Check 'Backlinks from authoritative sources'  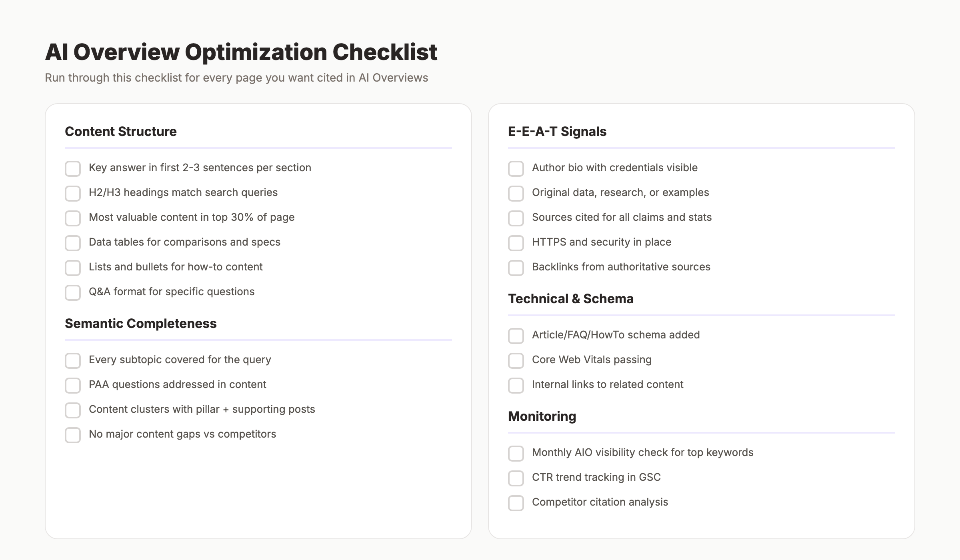point(516,268)
